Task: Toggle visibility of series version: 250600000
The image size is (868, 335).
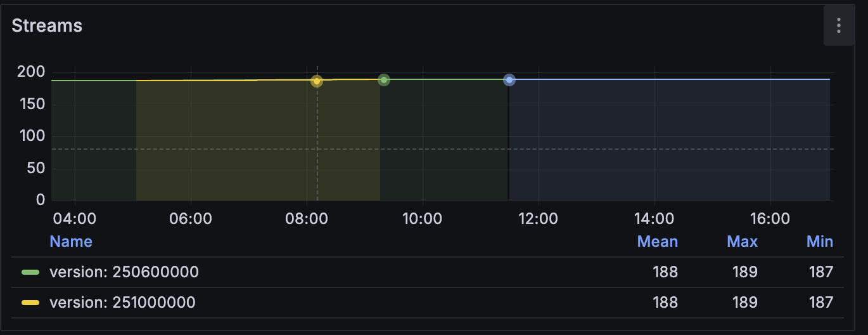Action: point(124,272)
